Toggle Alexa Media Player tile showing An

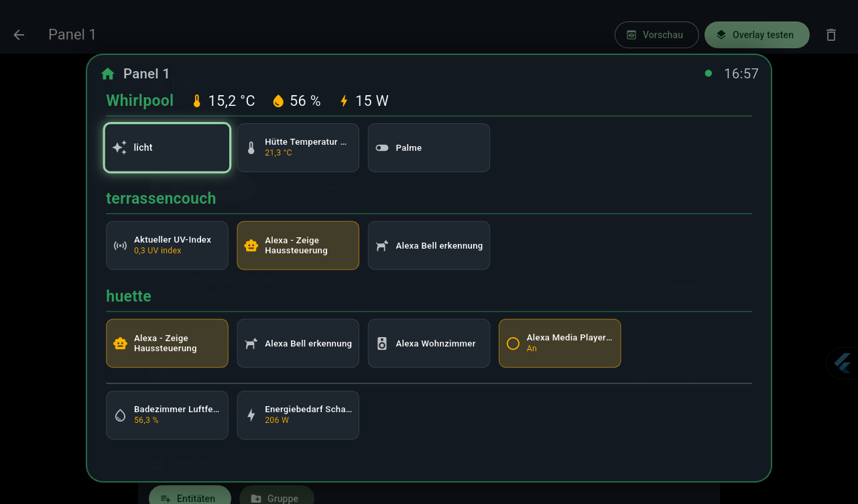[560, 343]
